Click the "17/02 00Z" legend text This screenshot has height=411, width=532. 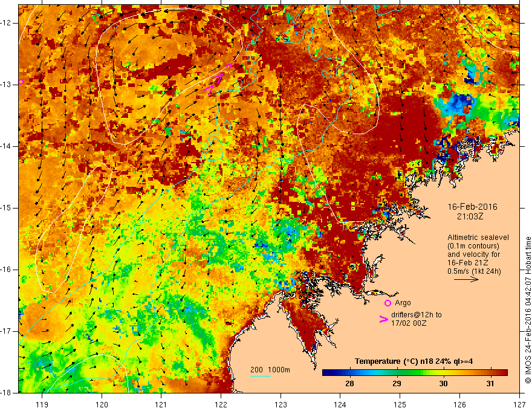coord(409,323)
